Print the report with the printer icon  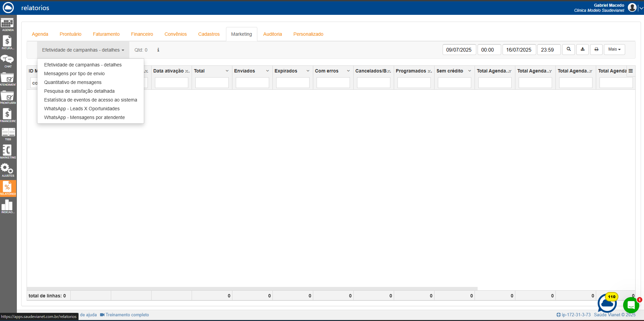(x=596, y=50)
